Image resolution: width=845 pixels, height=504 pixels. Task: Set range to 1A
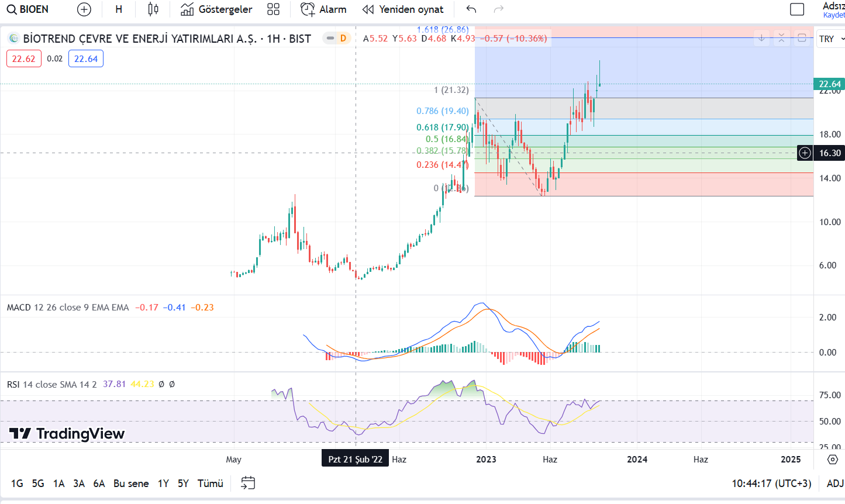click(58, 484)
